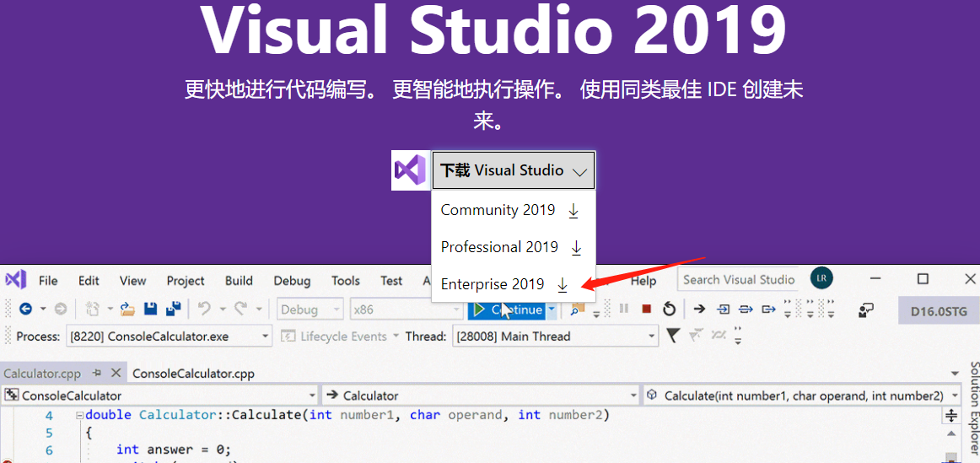
Task: Click the Step Out icon
Action: click(769, 309)
